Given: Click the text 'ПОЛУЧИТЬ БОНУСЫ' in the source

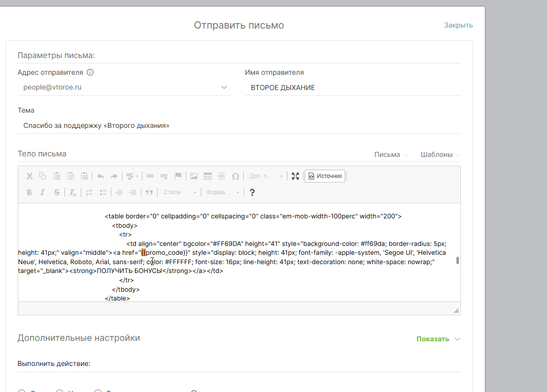Looking at the screenshot, I should tap(129, 271).
